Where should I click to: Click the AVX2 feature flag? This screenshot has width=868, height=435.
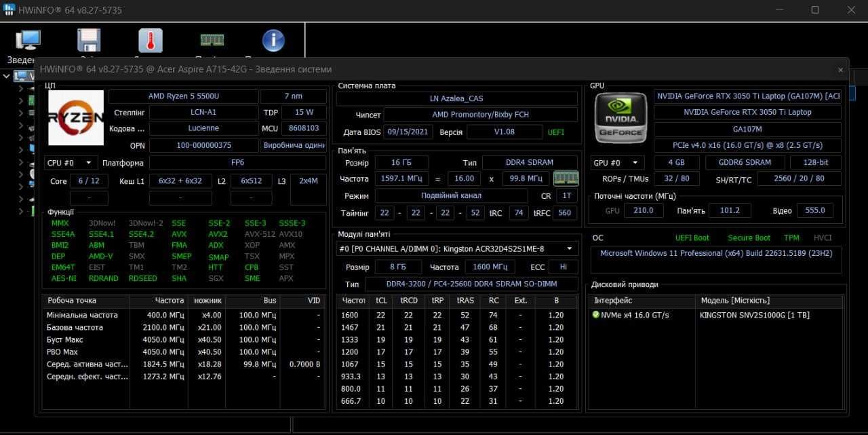tap(218, 234)
